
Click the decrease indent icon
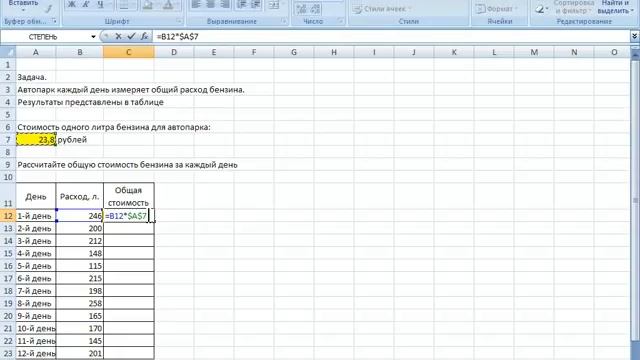tap(242, 5)
